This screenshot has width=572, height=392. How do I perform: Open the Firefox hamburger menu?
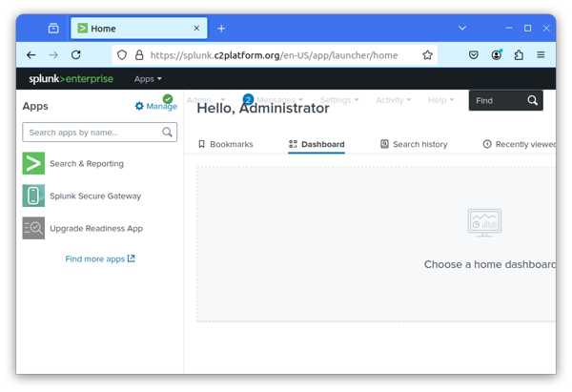click(541, 55)
